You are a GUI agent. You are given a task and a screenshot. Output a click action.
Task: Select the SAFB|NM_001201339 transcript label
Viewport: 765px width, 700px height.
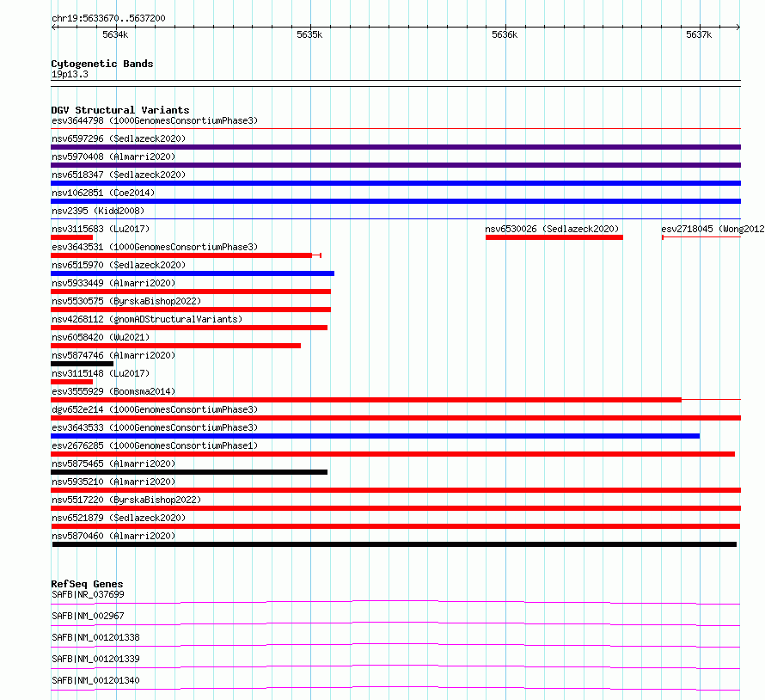95,659
